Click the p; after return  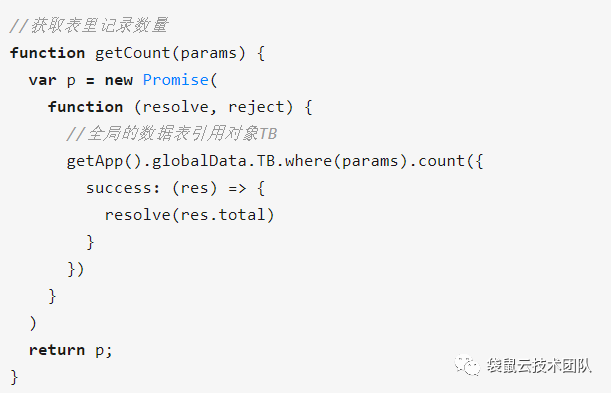104,350
